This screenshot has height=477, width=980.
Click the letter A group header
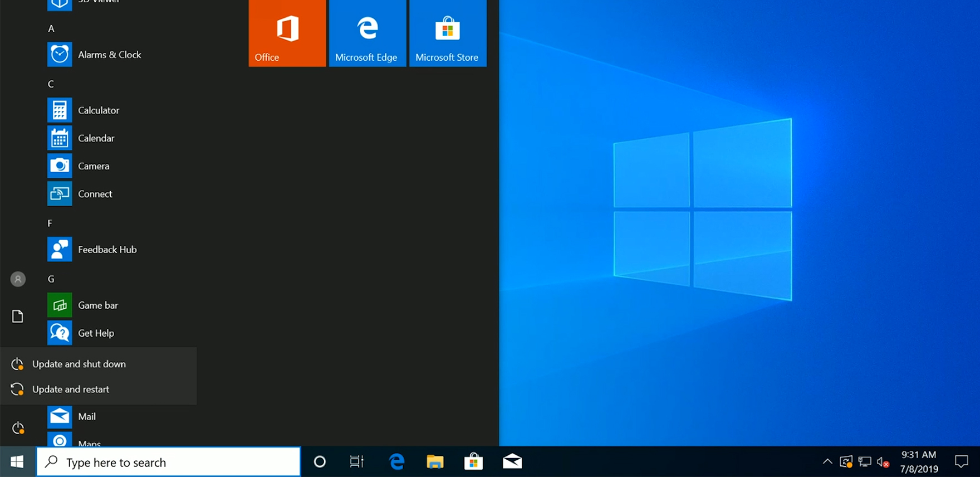51,28
